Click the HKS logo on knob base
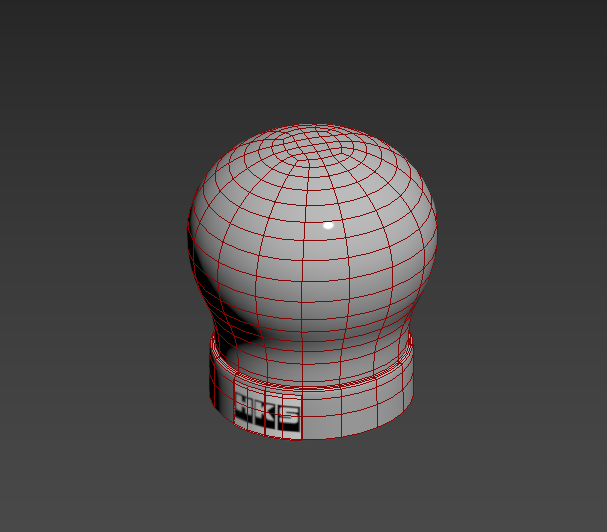Viewport: 607px width, 532px height. click(x=267, y=413)
